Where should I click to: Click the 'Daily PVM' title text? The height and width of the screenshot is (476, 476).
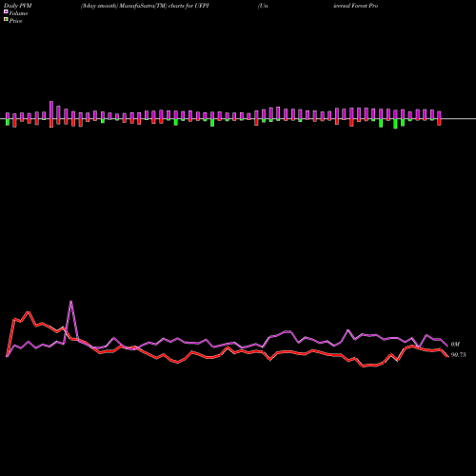click(18, 6)
